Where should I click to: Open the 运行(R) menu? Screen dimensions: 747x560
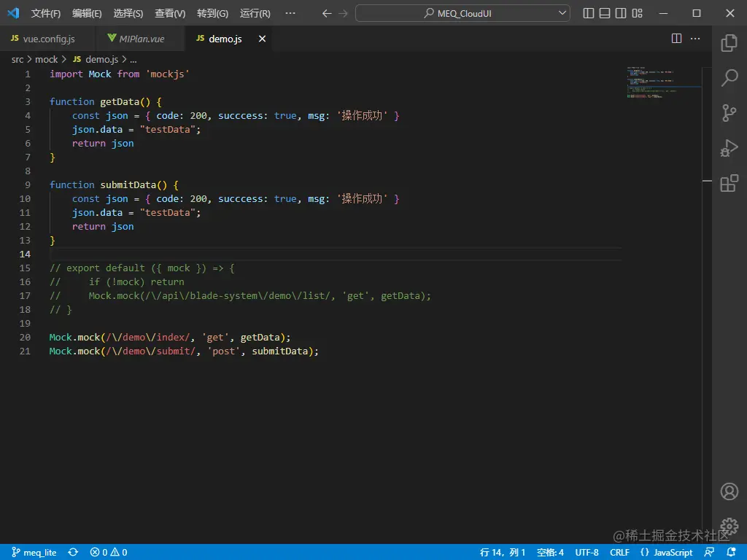(x=255, y=13)
